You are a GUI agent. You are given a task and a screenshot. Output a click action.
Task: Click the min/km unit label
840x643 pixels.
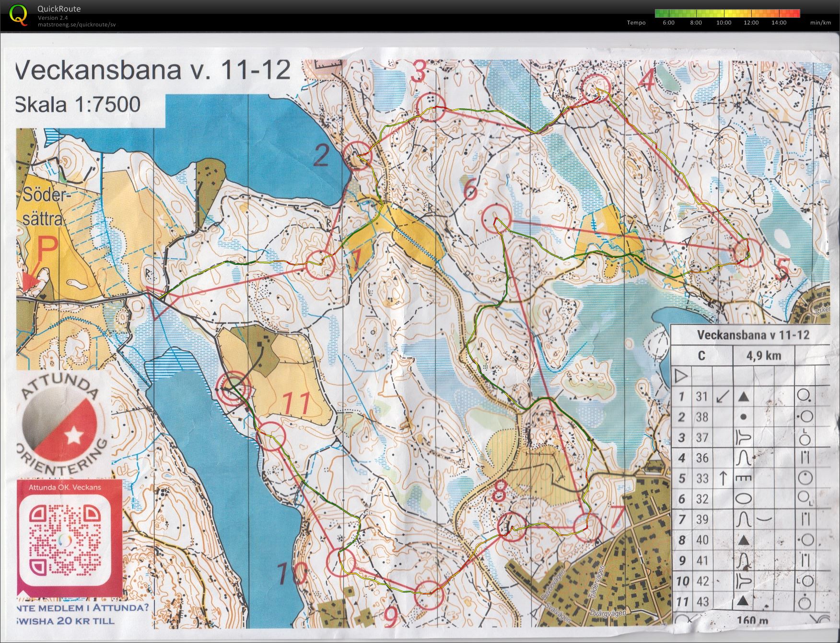[x=820, y=23]
